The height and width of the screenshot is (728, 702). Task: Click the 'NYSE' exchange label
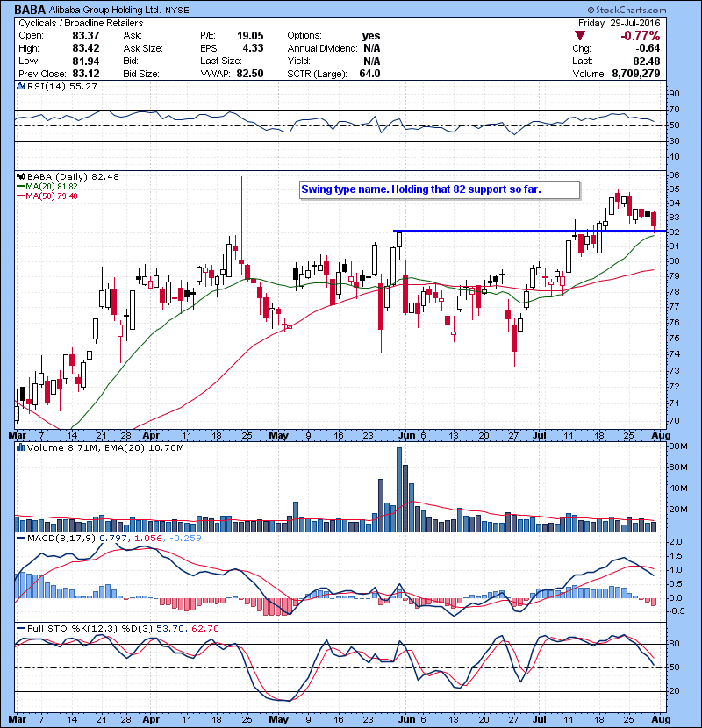click(177, 11)
